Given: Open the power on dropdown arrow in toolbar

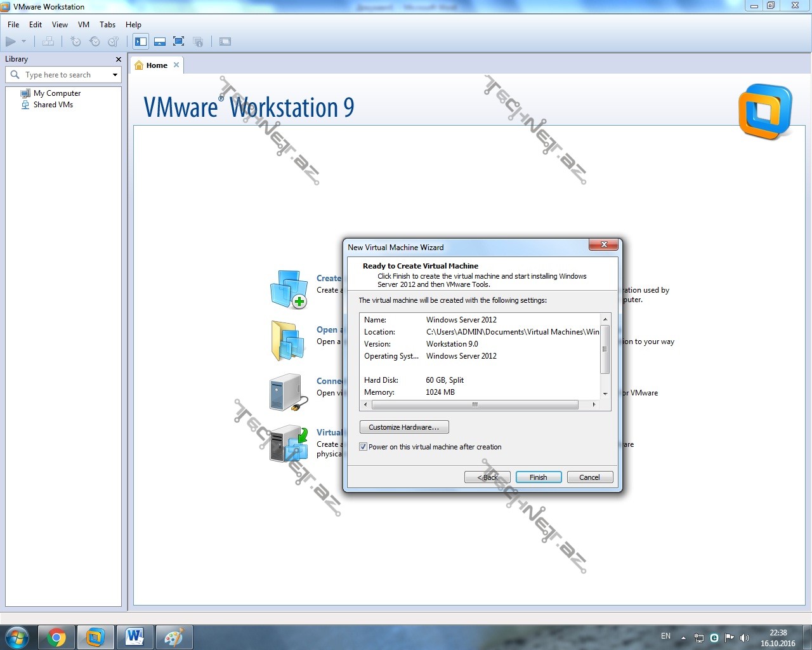Looking at the screenshot, I should [24, 42].
